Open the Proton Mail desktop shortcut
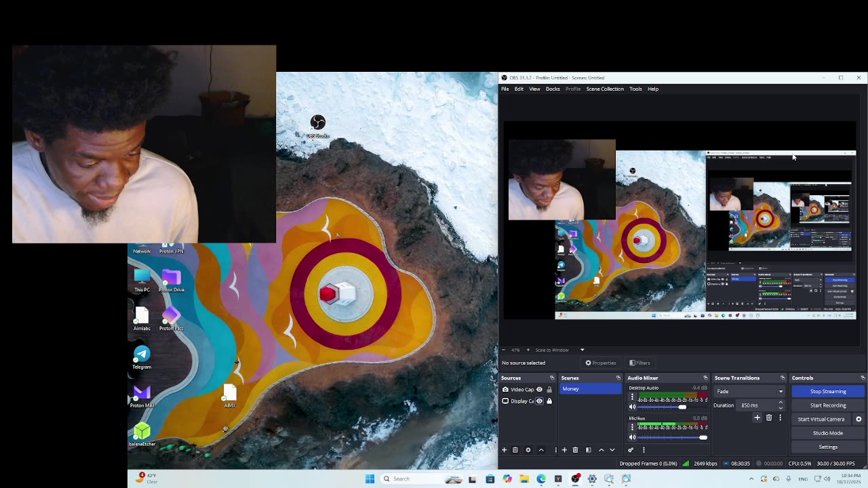 point(142,396)
